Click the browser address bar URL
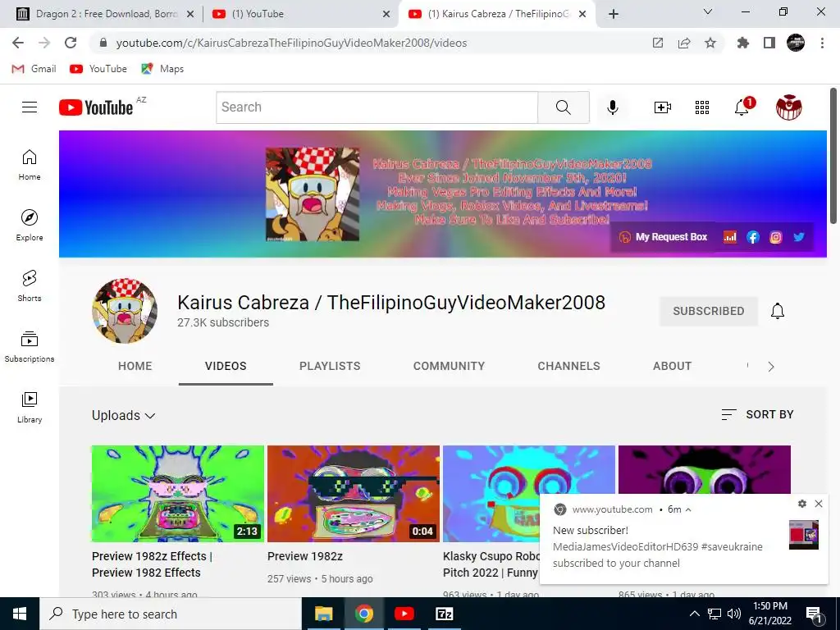Image resolution: width=840 pixels, height=630 pixels. [x=292, y=43]
